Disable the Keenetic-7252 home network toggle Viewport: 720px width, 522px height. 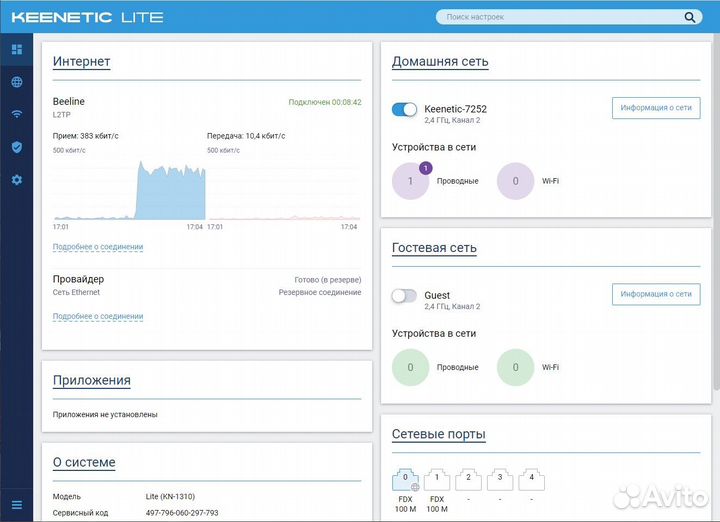(x=404, y=109)
